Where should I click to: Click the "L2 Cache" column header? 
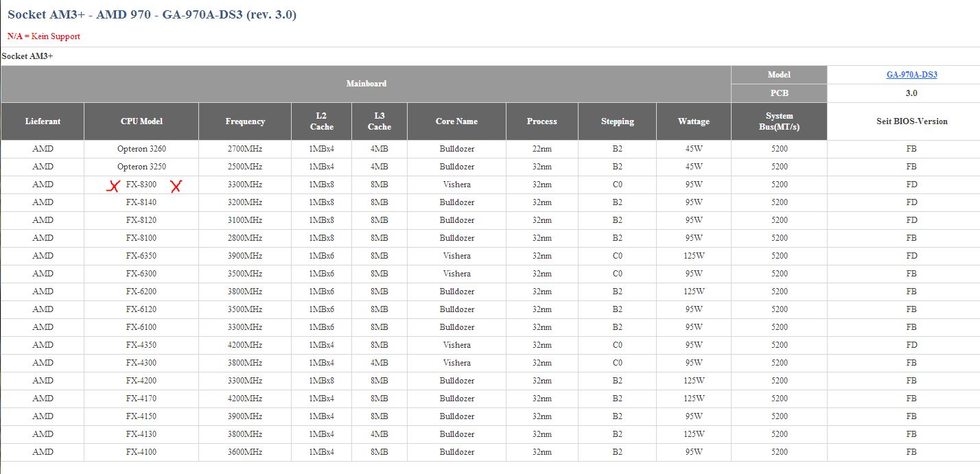pyautogui.click(x=321, y=121)
